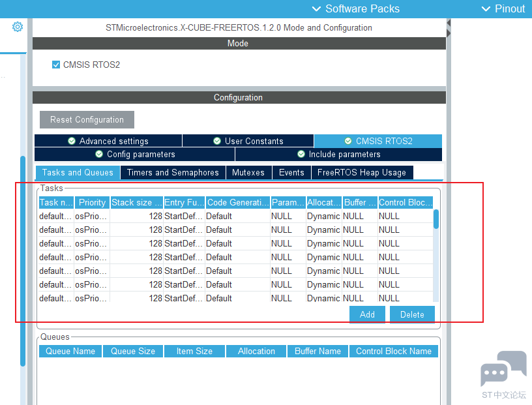This screenshot has width=532, height=405.
Task: Click the green check icon on Config parameters
Action: pyautogui.click(x=99, y=154)
